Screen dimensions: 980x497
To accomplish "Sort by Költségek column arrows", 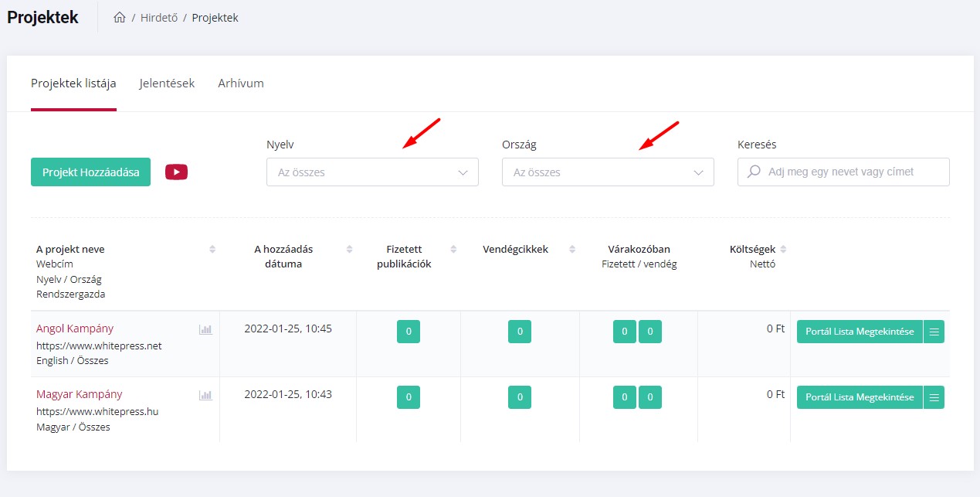I will pyautogui.click(x=783, y=249).
